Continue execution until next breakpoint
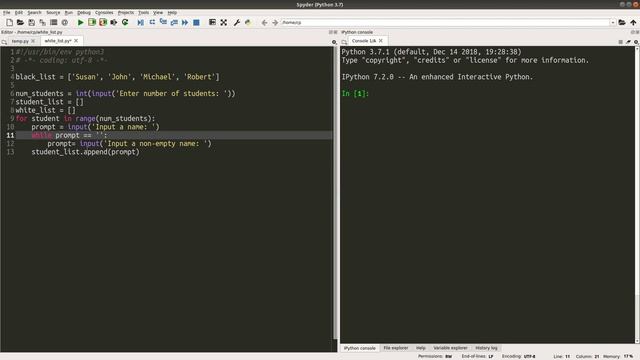Image resolution: width=640 pixels, height=360 pixels. 185,22
